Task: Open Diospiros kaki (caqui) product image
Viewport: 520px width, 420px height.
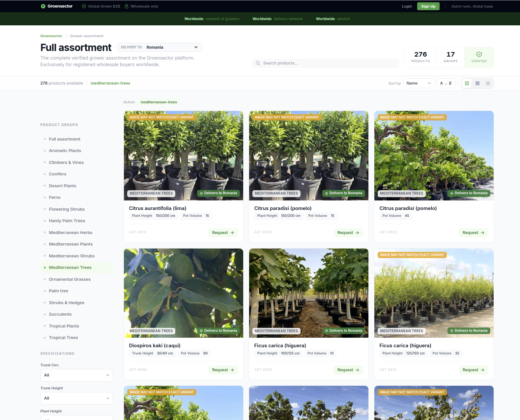Action: tap(184, 293)
